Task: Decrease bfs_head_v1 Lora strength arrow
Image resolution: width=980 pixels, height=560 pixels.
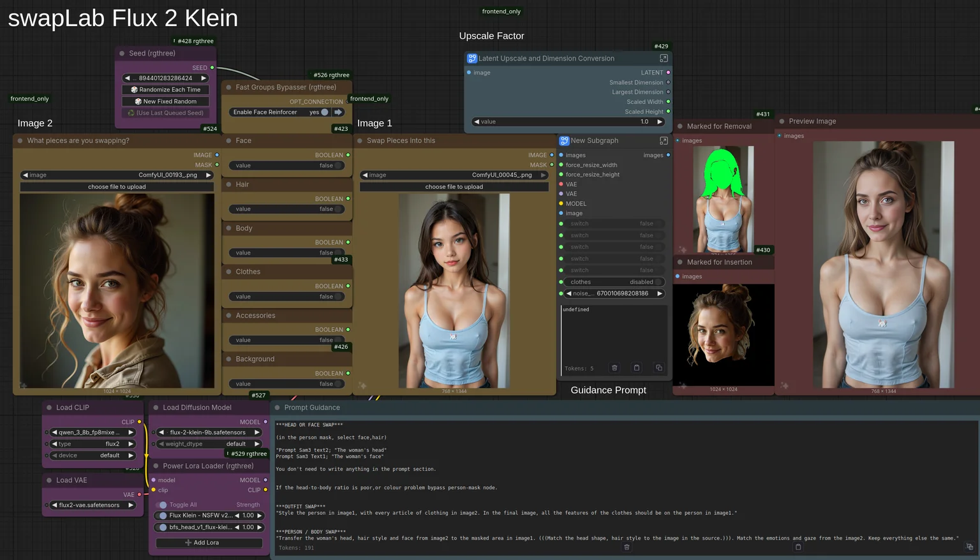Action: click(x=237, y=527)
